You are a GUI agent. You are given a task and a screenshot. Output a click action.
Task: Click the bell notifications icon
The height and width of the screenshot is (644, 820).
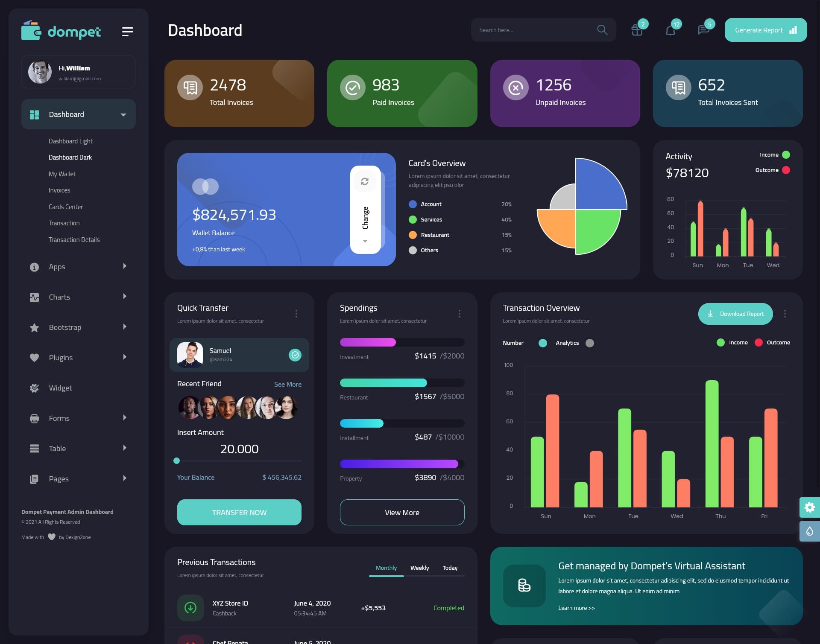tap(670, 29)
